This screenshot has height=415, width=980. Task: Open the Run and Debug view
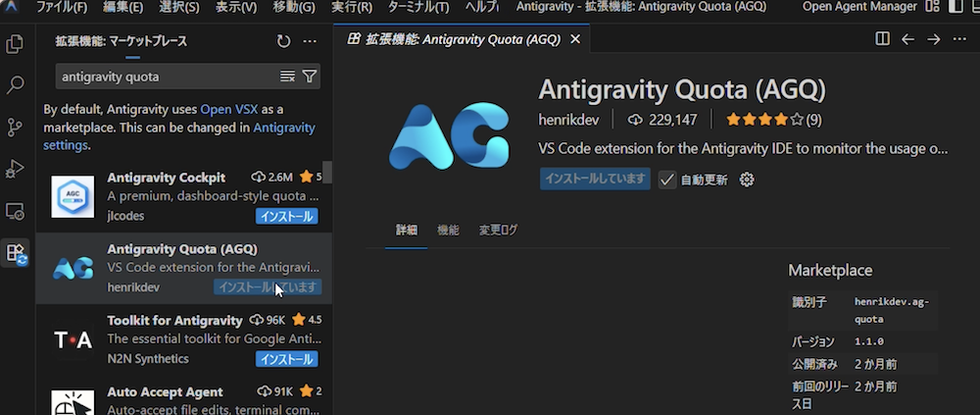click(16, 169)
